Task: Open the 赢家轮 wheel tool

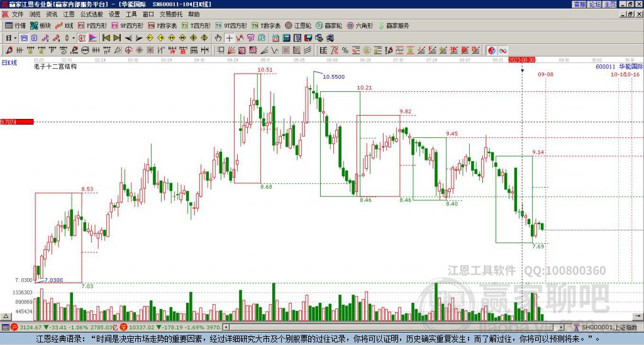Action: pyautogui.click(x=329, y=25)
